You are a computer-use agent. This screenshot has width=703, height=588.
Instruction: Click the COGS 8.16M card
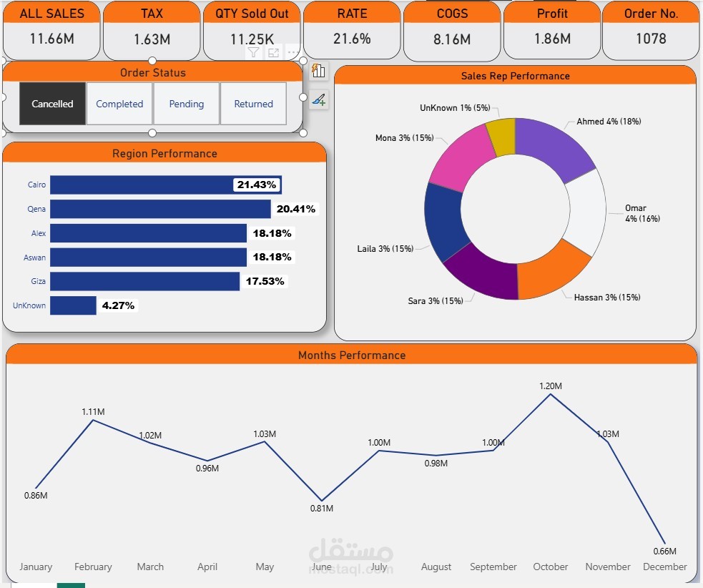(x=452, y=31)
